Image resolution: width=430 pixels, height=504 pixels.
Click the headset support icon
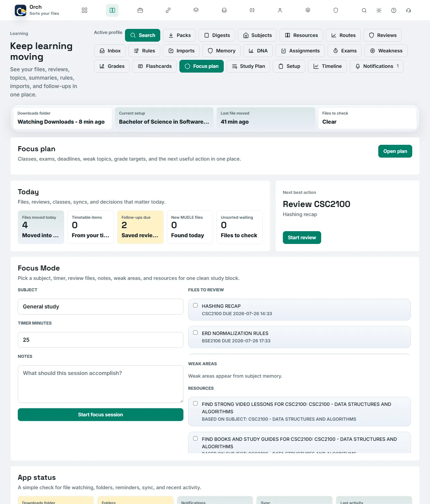(x=408, y=10)
